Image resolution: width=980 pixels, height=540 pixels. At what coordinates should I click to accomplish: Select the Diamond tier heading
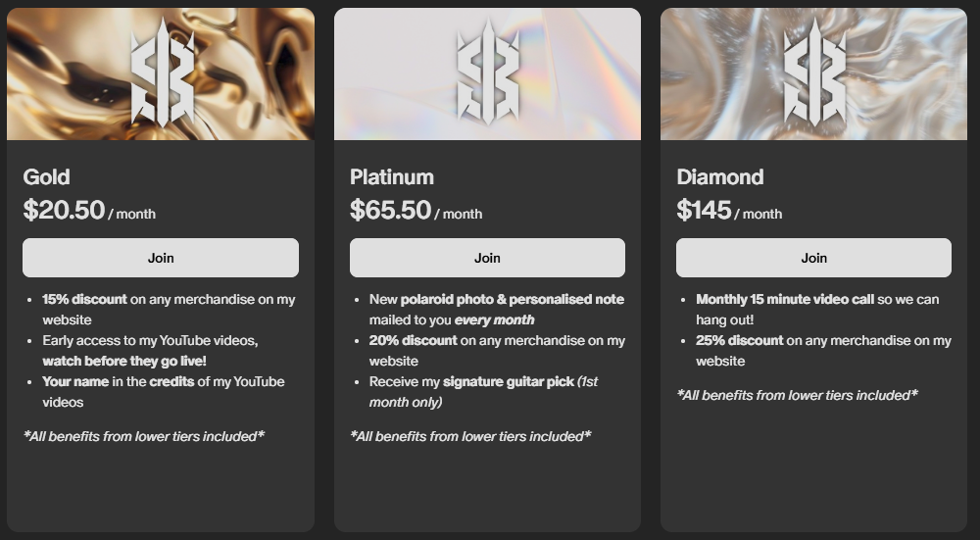coord(720,177)
